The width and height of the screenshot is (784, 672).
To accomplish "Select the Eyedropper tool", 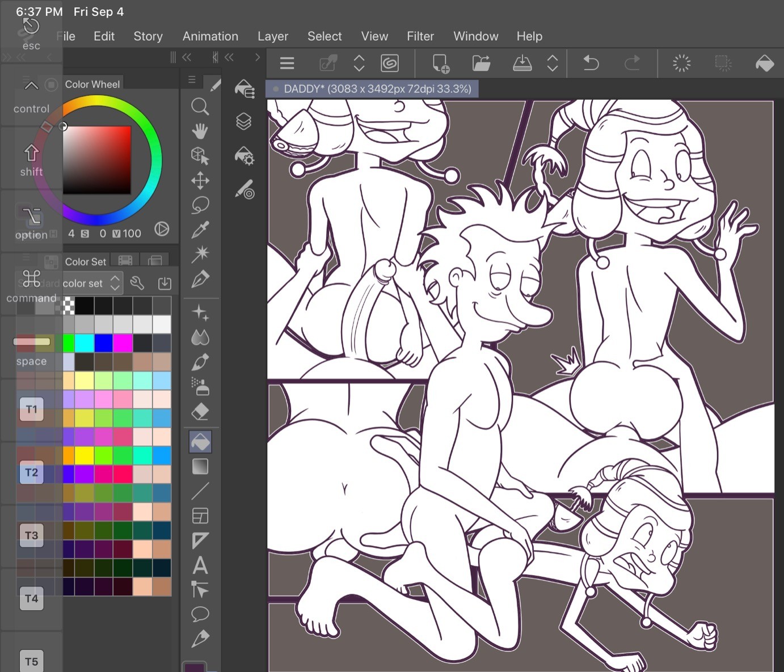I will click(x=200, y=230).
